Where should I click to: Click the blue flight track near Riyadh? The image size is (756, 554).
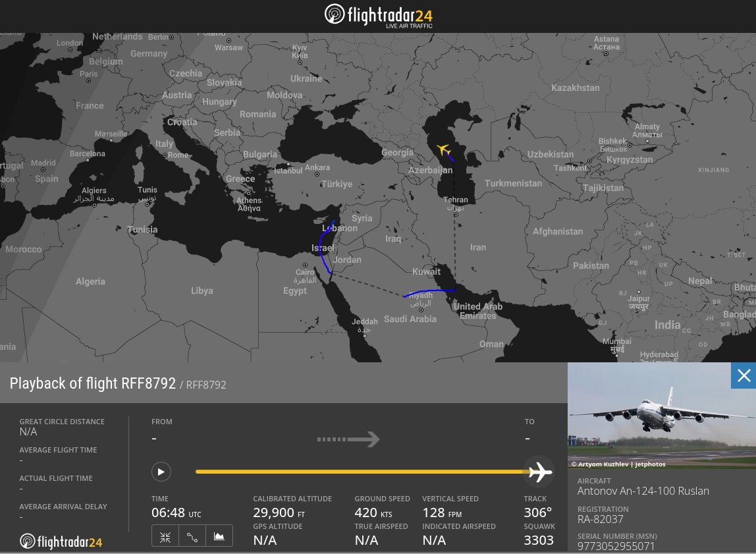click(x=429, y=292)
